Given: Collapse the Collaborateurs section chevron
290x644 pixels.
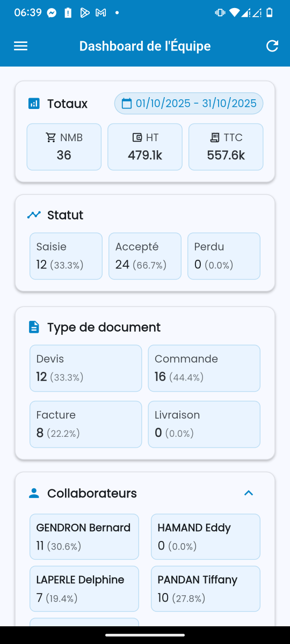Looking at the screenshot, I should click(x=248, y=493).
